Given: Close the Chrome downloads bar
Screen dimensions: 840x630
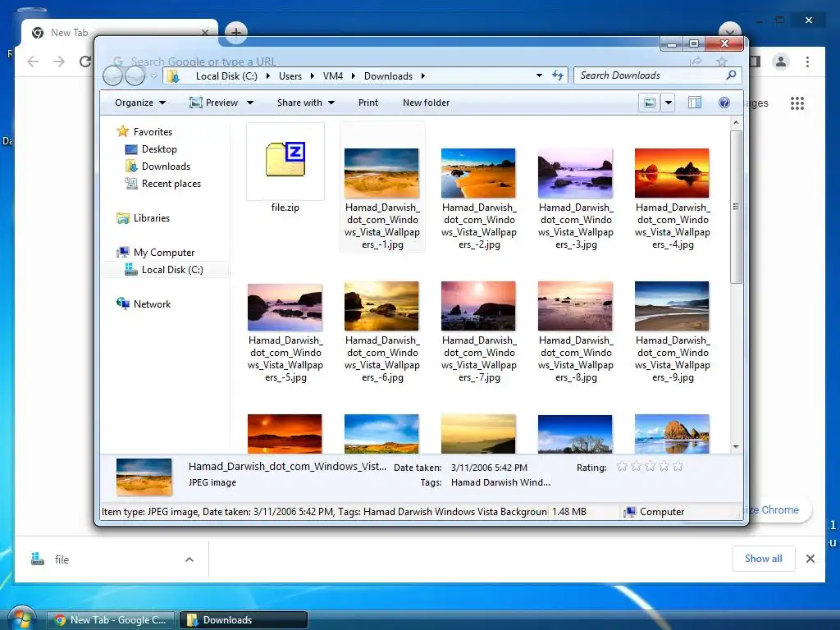Looking at the screenshot, I should (810, 559).
